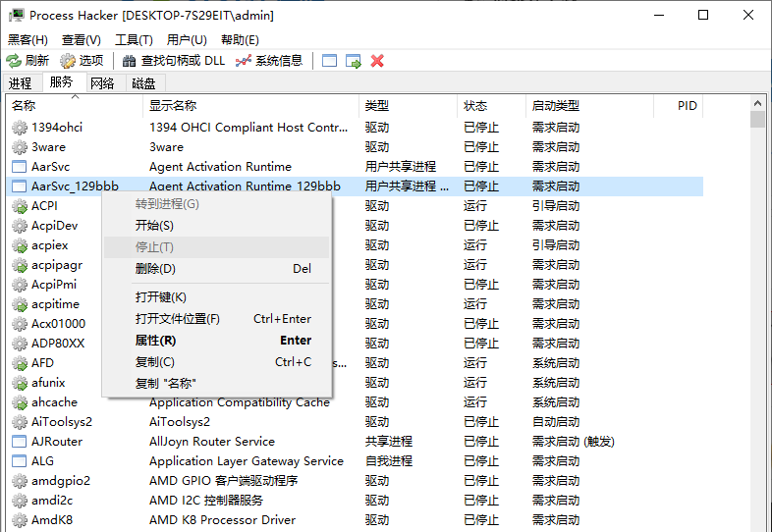Viewport: 772px width, 532px height.
Task: Click the vertical scrollbar of services list
Action: (x=757, y=294)
